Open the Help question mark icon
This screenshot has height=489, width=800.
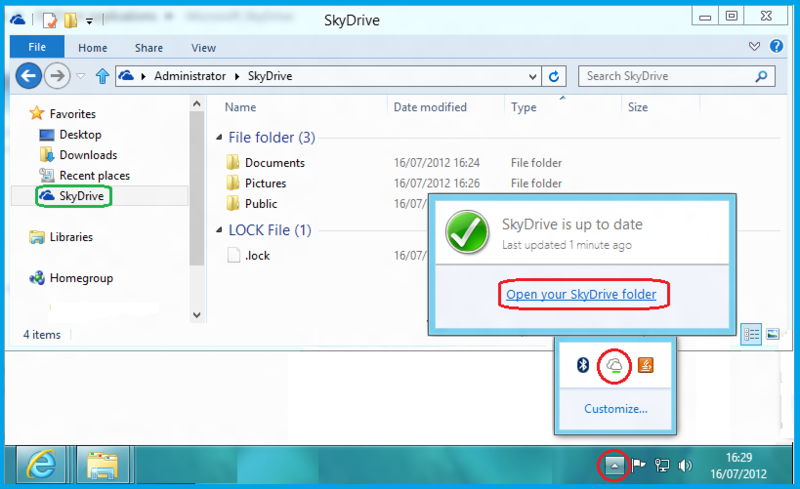point(776,46)
